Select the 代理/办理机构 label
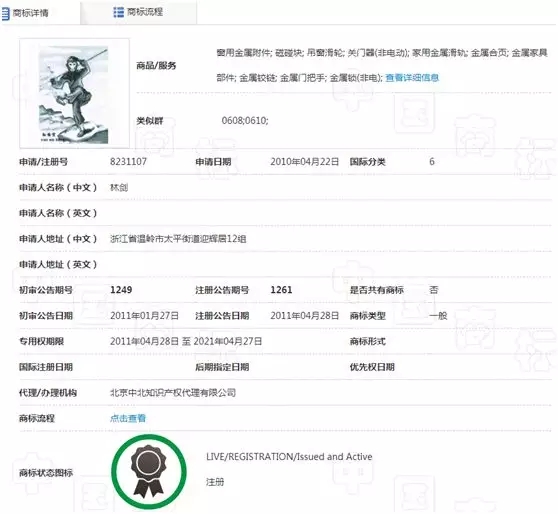 48,393
